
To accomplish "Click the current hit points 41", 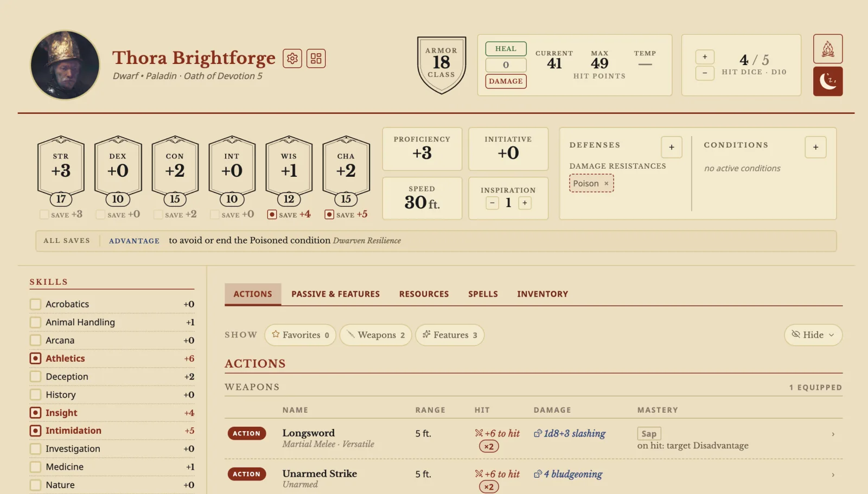I will pos(554,63).
